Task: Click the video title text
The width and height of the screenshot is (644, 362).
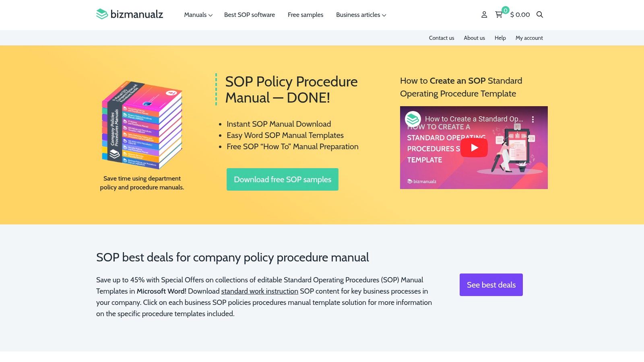Action: [x=474, y=119]
